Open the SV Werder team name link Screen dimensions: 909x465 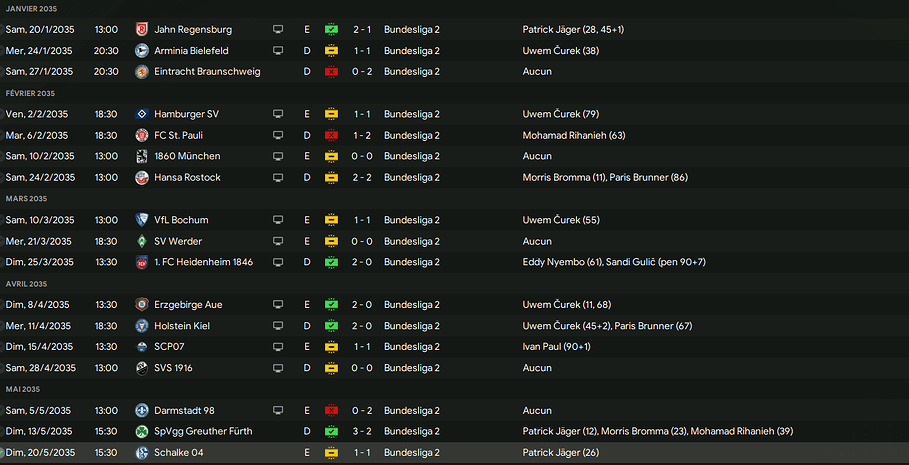pyautogui.click(x=178, y=241)
